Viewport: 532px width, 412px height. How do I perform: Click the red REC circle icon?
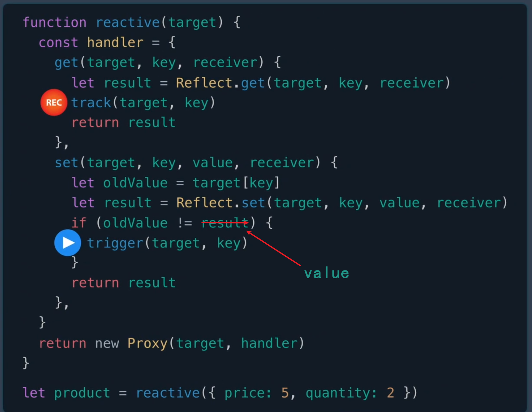coord(54,102)
